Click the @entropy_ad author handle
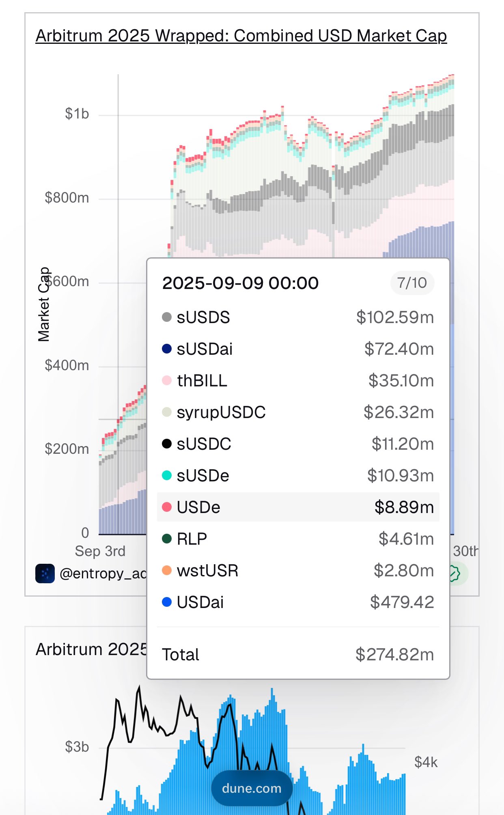Image resolution: width=504 pixels, height=815 pixels. tap(103, 574)
